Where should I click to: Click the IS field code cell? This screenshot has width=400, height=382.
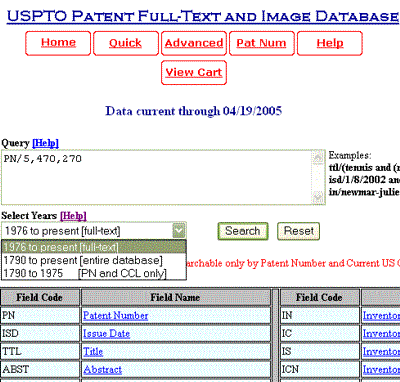(x=320, y=351)
